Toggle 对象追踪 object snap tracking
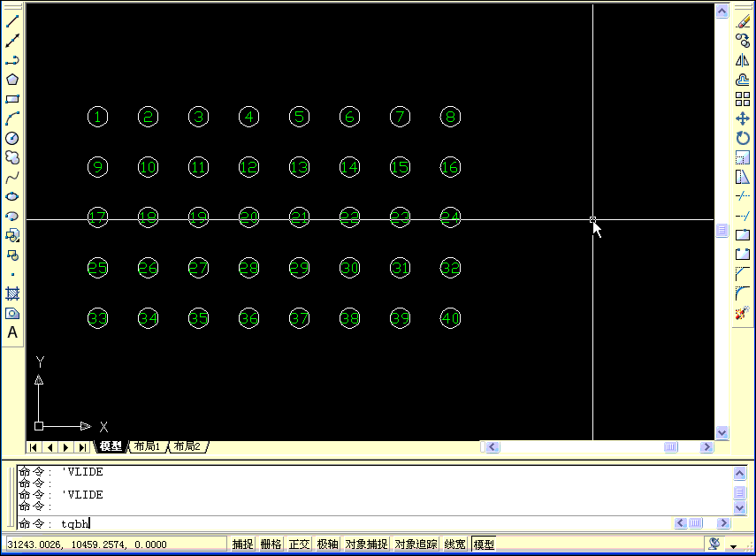 tap(416, 545)
